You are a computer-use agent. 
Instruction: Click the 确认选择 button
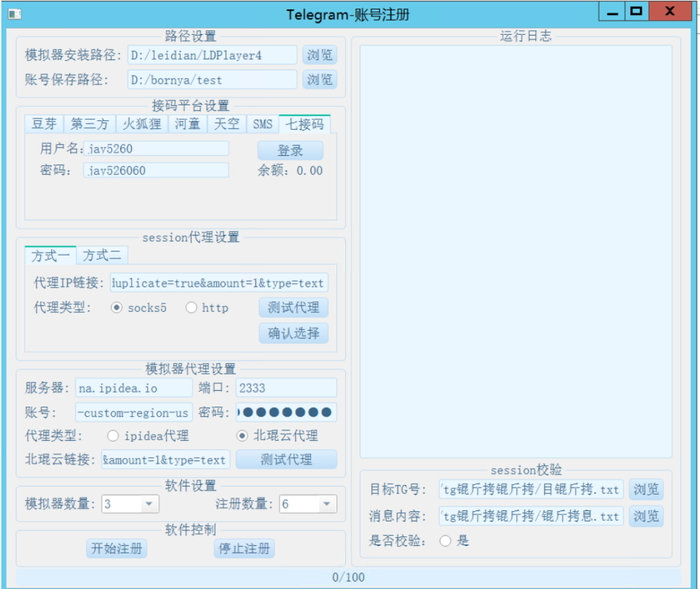pyautogui.click(x=294, y=333)
